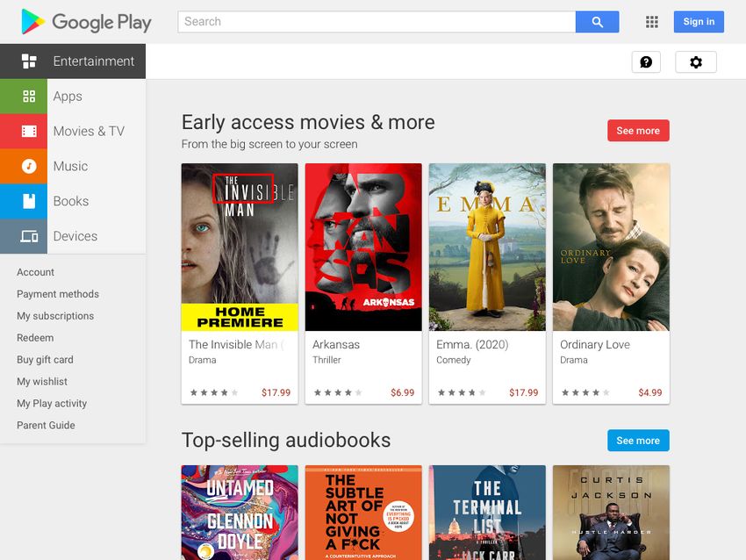Click the Emma. (2020) title

472,344
